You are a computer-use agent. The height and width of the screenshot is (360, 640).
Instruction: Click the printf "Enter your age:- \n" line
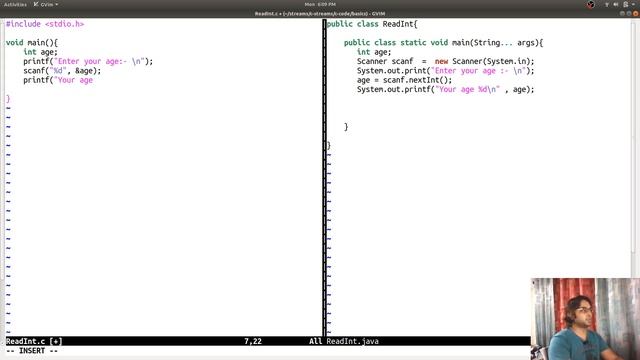tap(88, 61)
